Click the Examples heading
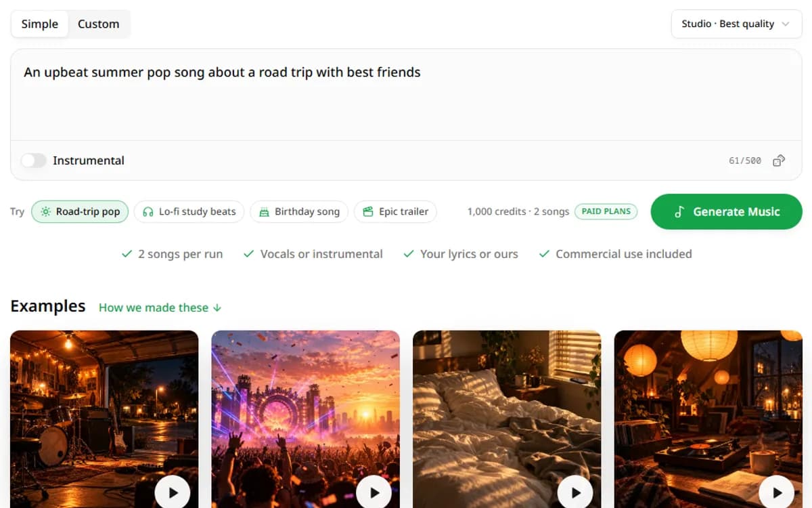 (48, 306)
